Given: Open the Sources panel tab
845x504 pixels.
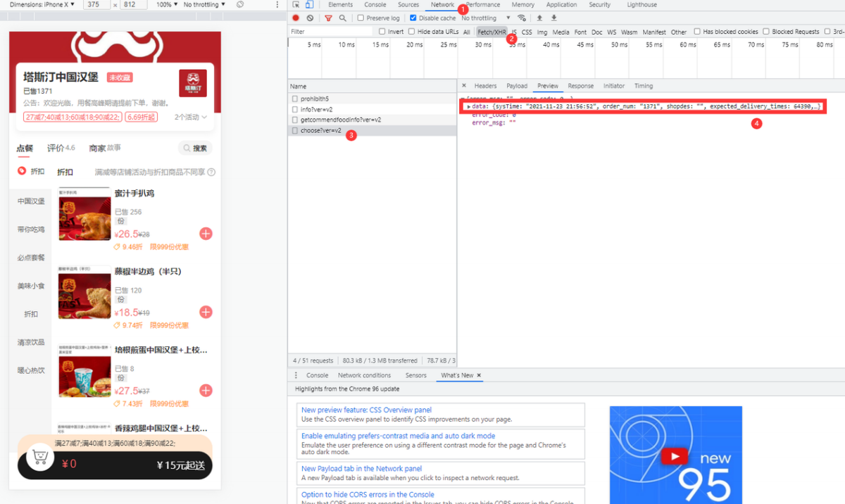Looking at the screenshot, I should (408, 5).
